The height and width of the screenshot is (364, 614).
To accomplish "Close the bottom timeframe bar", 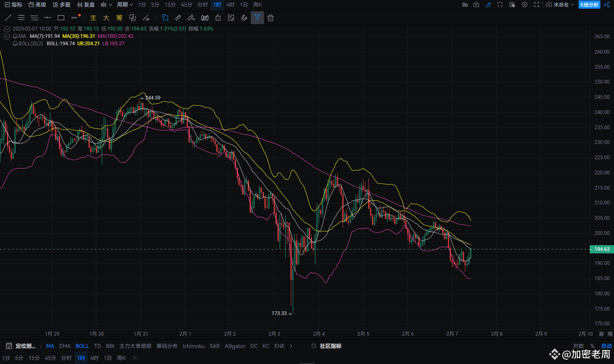I will click(135, 358).
